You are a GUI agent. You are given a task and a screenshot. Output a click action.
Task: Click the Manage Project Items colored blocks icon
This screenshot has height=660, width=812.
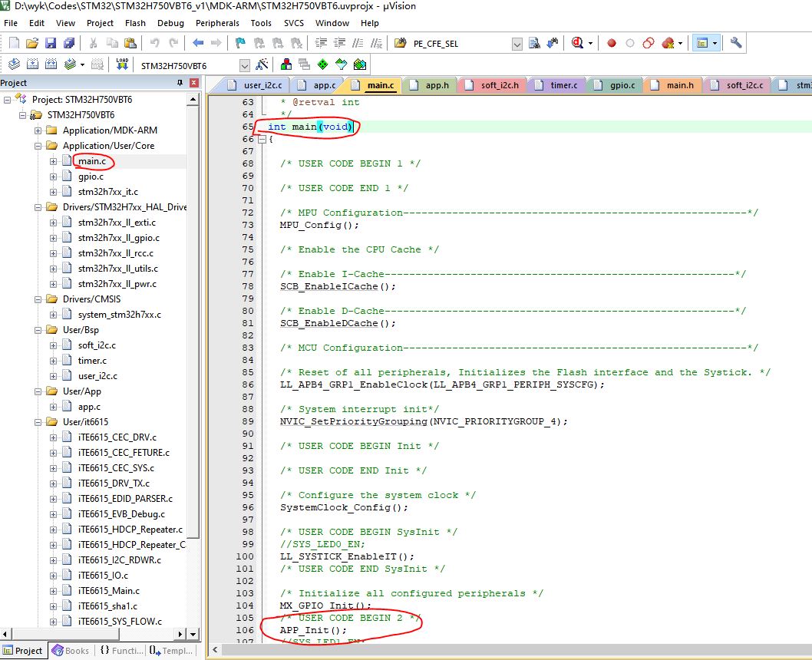click(286, 64)
